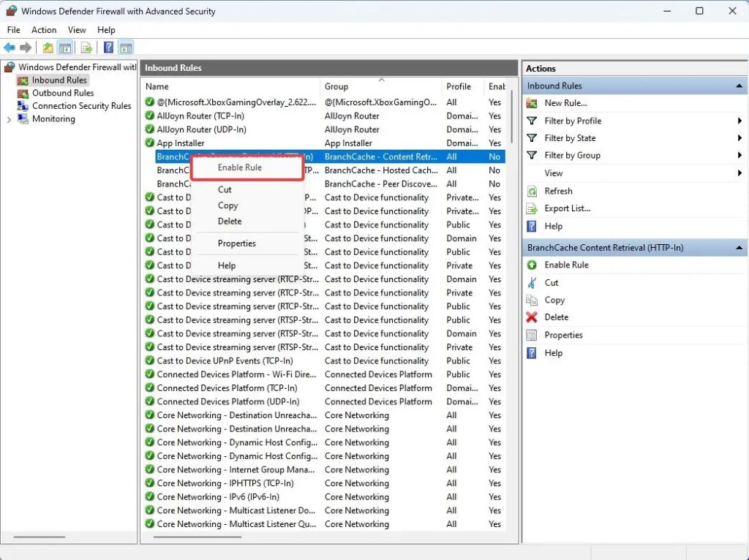The height and width of the screenshot is (560, 749).
Task: Collapse the Inbound Rules actions section
Action: 739,86
